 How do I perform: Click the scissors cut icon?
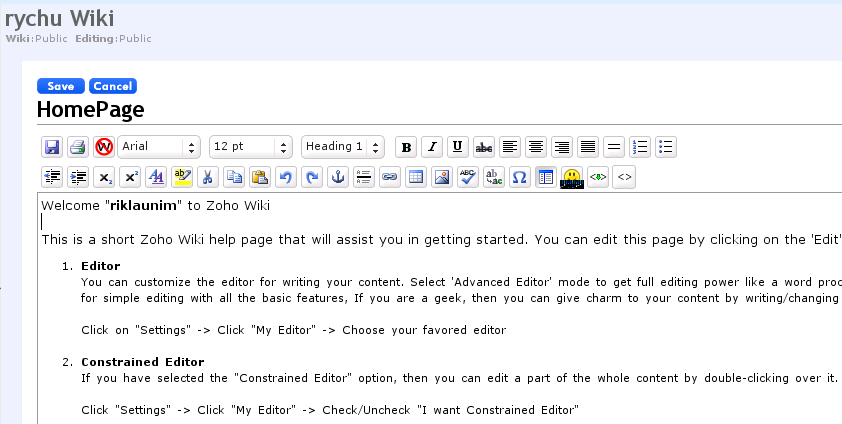[207, 177]
